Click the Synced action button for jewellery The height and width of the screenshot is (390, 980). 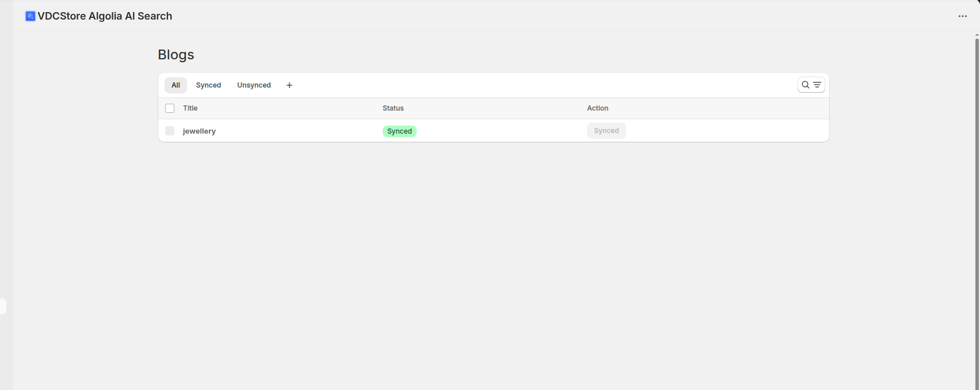tap(607, 131)
